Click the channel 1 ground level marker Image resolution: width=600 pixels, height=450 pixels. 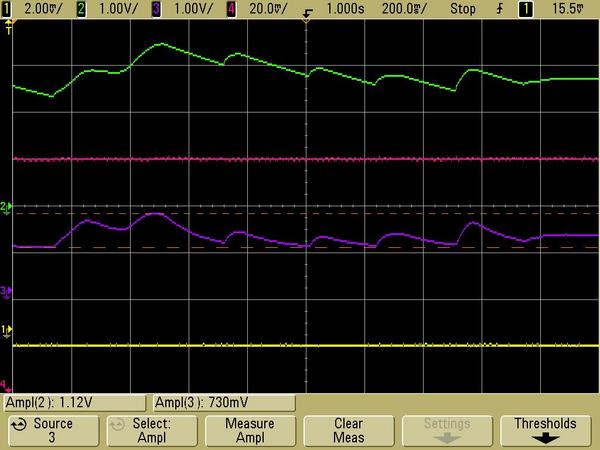coord(5,329)
